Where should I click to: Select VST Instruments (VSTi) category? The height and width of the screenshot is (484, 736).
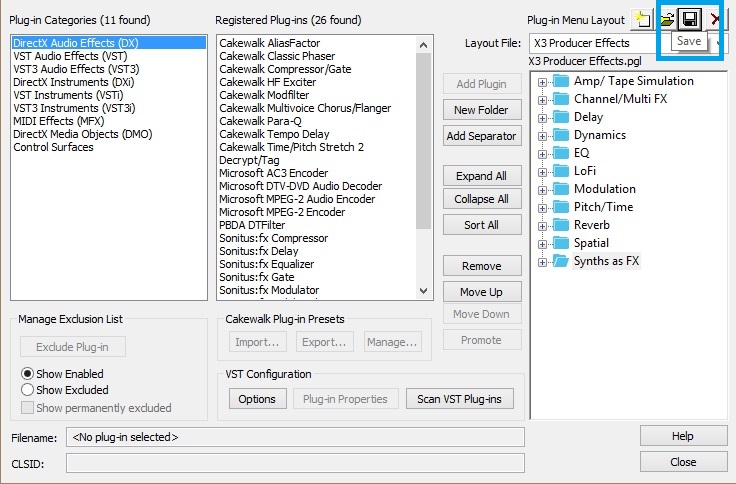pyautogui.click(x=68, y=95)
